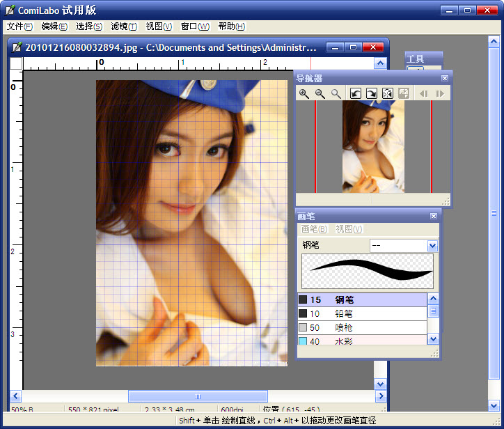The width and height of the screenshot is (504, 429).
Task: Open the 画笔(B) menu in brush panel
Action: click(x=313, y=229)
